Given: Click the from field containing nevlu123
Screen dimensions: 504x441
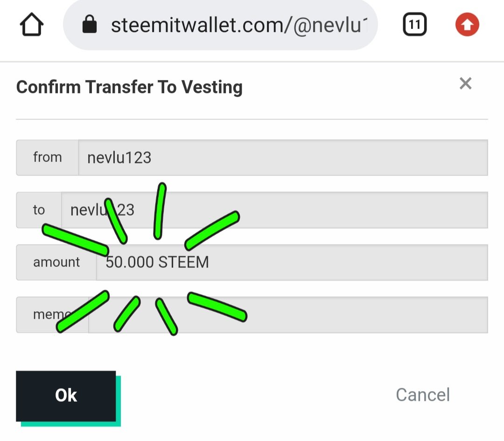Looking at the screenshot, I should click(283, 158).
